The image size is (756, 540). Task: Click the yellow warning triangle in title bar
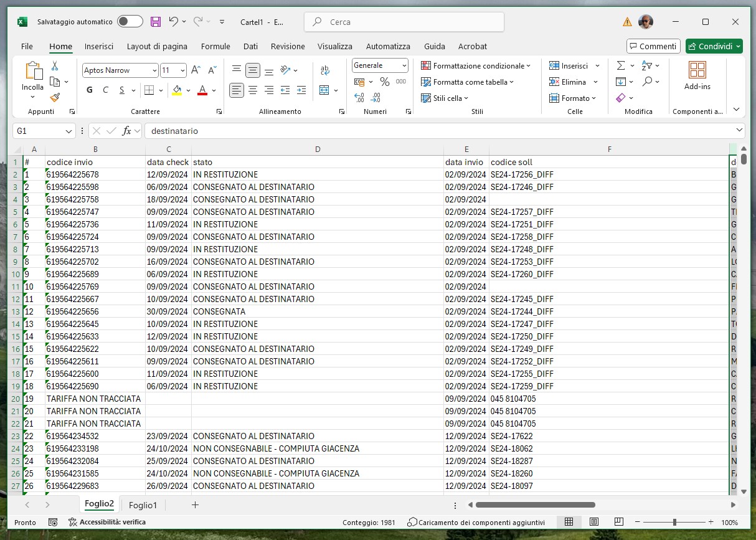tap(627, 22)
